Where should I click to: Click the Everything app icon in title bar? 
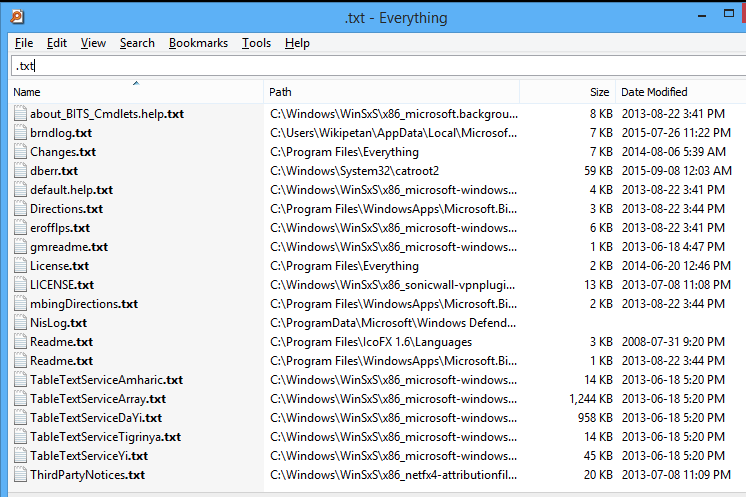[17, 17]
